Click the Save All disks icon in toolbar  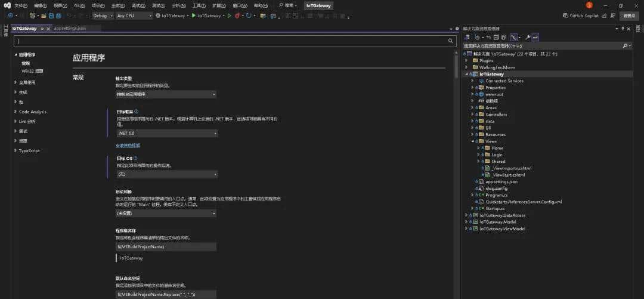click(58, 16)
